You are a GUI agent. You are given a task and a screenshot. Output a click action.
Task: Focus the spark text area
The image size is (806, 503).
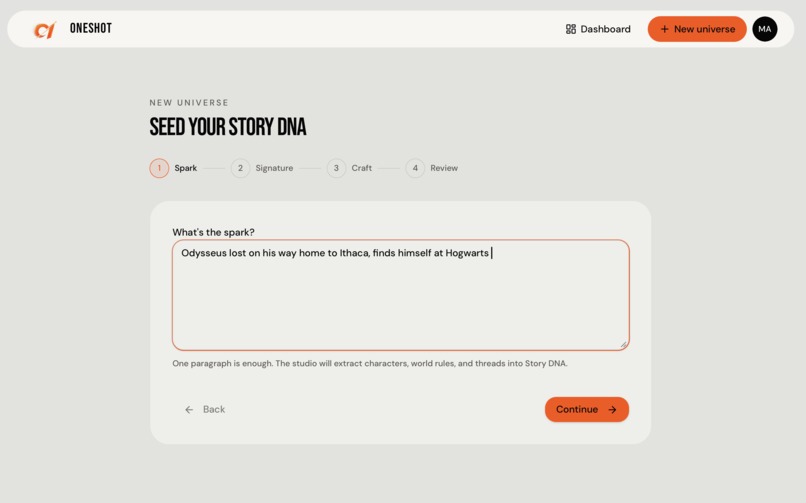(400, 295)
